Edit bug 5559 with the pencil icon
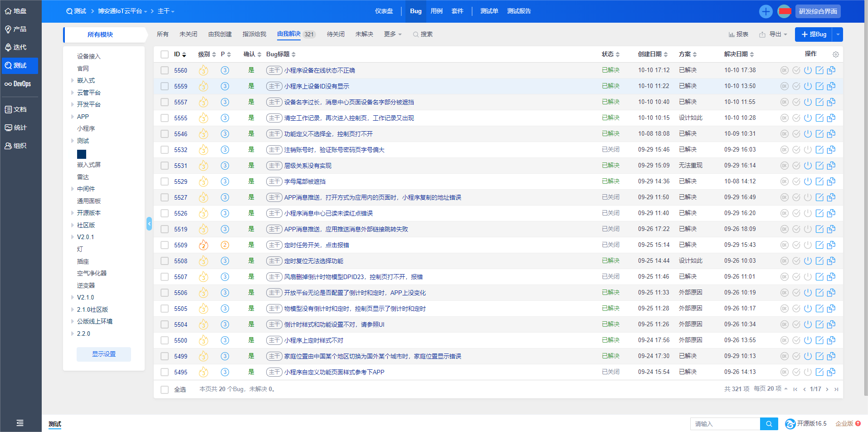 coord(819,86)
